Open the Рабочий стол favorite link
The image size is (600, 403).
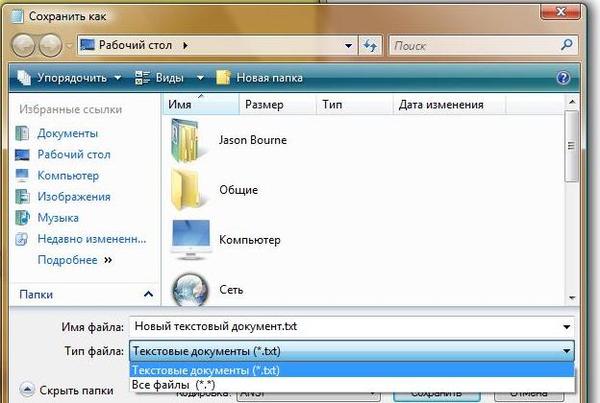pyautogui.click(x=74, y=154)
